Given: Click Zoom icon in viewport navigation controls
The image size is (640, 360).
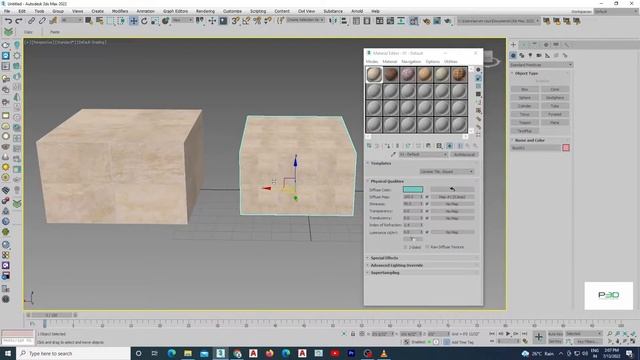Looking at the screenshot, I should click(x=610, y=333).
